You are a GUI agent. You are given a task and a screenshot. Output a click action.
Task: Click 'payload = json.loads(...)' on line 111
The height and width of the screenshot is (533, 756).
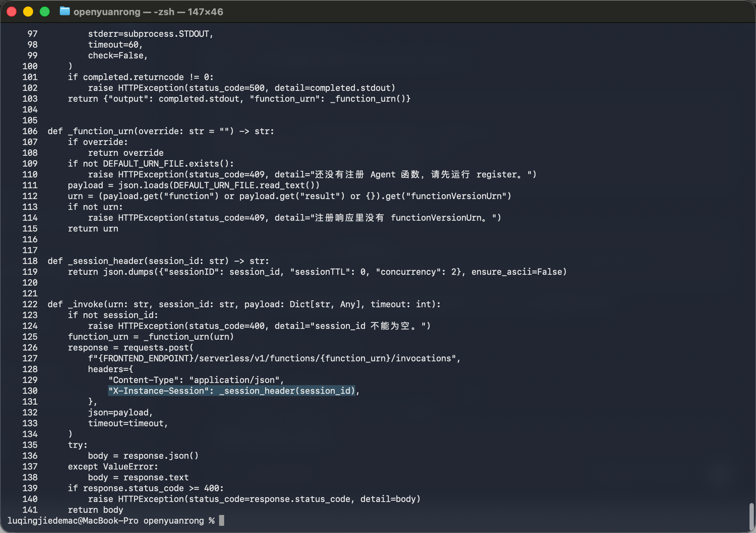point(194,185)
